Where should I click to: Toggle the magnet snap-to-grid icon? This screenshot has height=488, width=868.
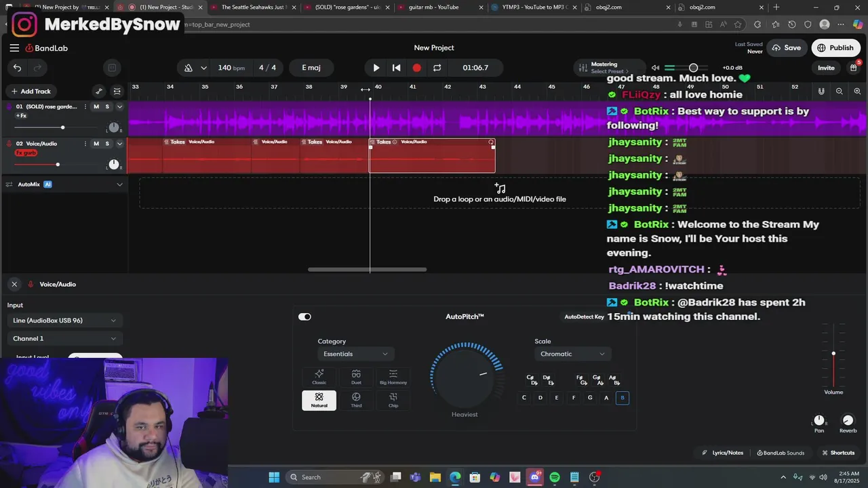pyautogui.click(x=821, y=91)
